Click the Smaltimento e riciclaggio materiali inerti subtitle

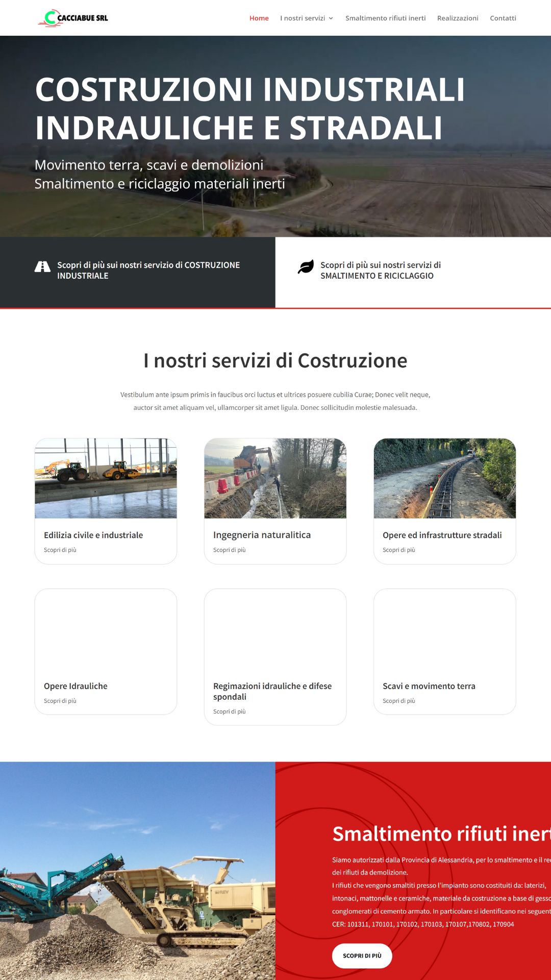[x=160, y=184]
